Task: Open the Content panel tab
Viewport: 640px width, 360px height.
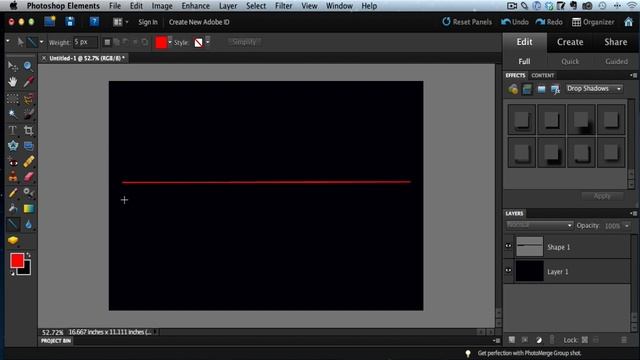Action: (542, 76)
